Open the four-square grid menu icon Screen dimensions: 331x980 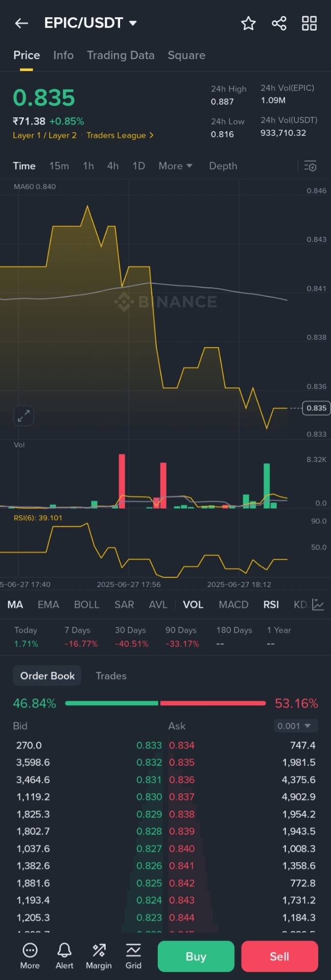(x=309, y=23)
